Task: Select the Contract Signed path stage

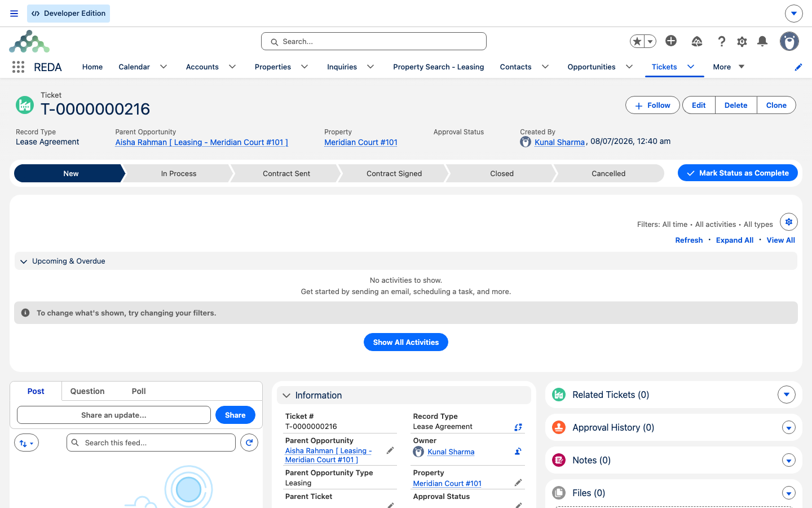Action: [394, 173]
